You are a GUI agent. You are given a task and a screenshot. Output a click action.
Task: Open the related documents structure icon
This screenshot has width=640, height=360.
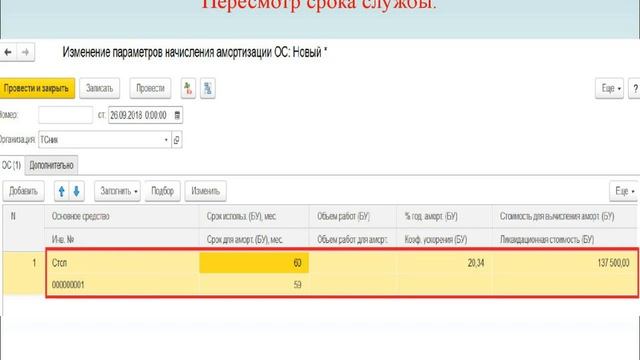[x=208, y=88]
